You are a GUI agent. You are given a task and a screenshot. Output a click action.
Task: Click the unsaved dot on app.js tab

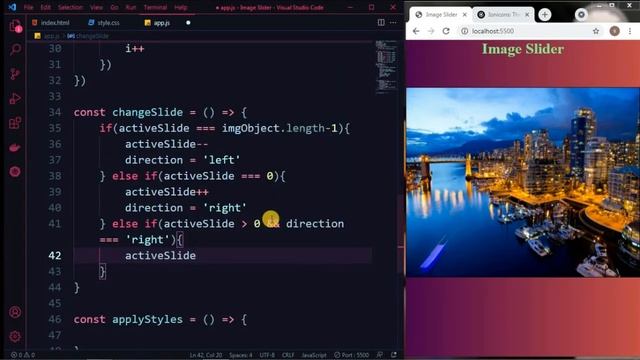pos(188,23)
